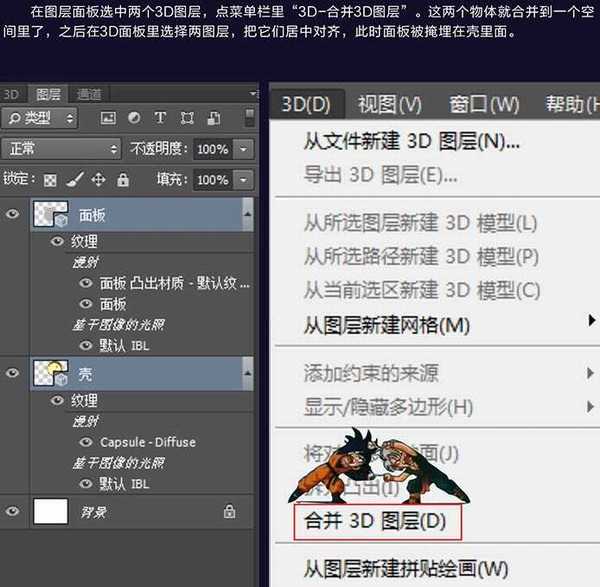
Task: Click the 背景 layer thumbnail
Action: [x=50, y=511]
